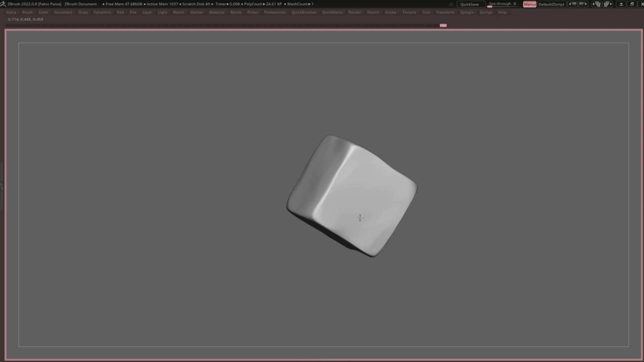Click the DefaultZScript button

tap(551, 4)
